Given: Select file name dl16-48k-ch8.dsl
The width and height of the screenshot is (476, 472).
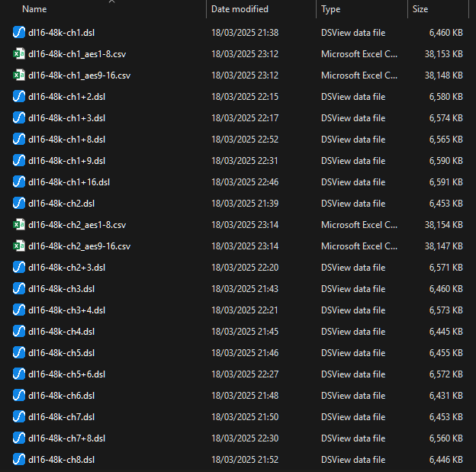Looking at the screenshot, I should click(x=61, y=460).
